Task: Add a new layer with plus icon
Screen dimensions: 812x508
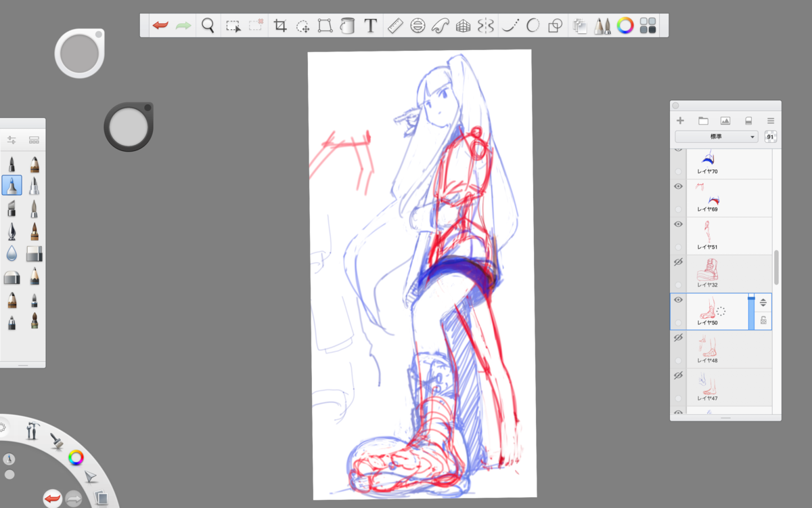Action: [681, 121]
